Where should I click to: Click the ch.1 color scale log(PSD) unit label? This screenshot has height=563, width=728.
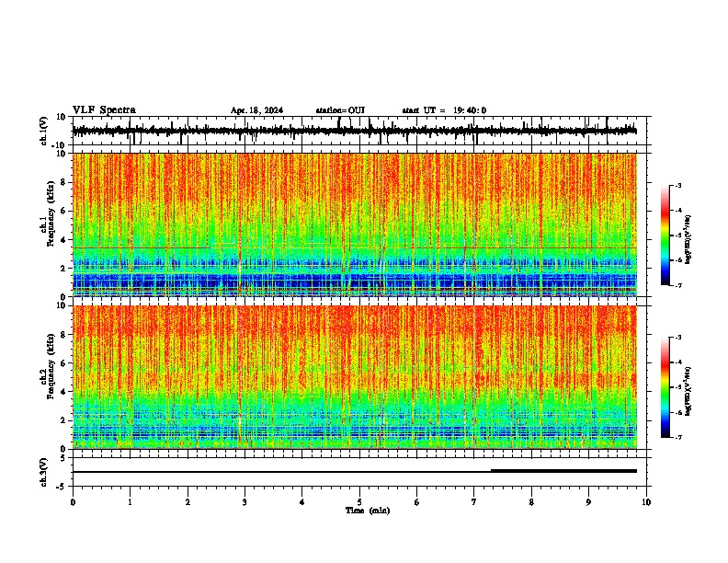[x=688, y=240]
